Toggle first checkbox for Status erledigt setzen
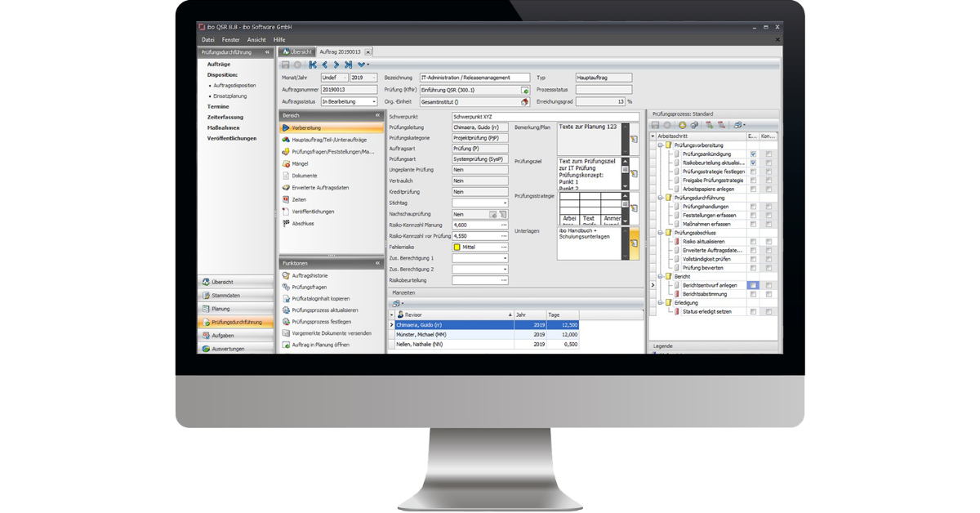The height and width of the screenshot is (513, 980). pos(753,311)
